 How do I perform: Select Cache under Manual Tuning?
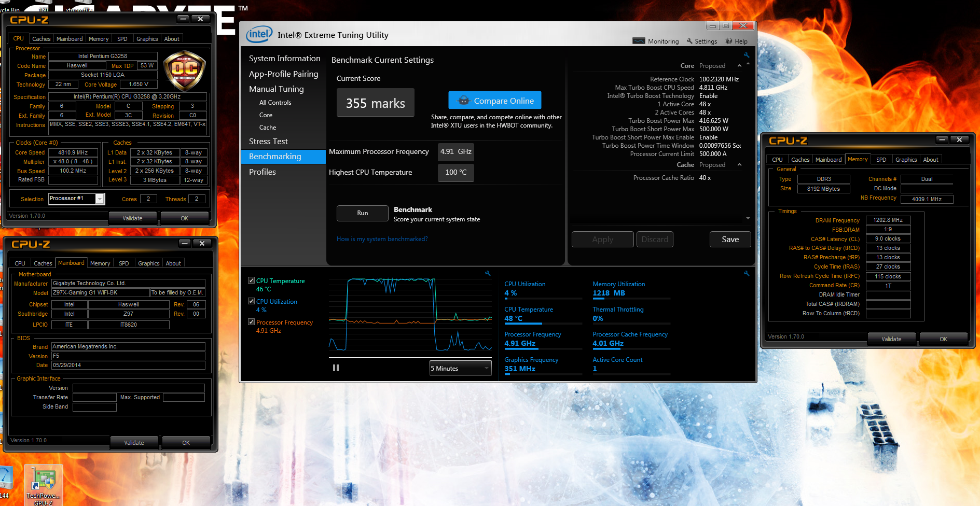[268, 128]
